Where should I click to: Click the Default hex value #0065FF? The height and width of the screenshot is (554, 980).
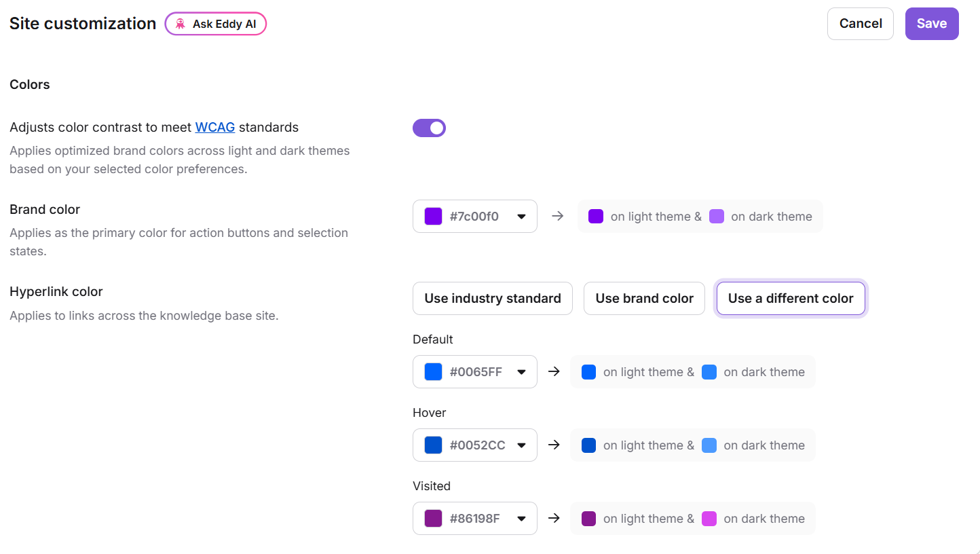[x=476, y=372]
